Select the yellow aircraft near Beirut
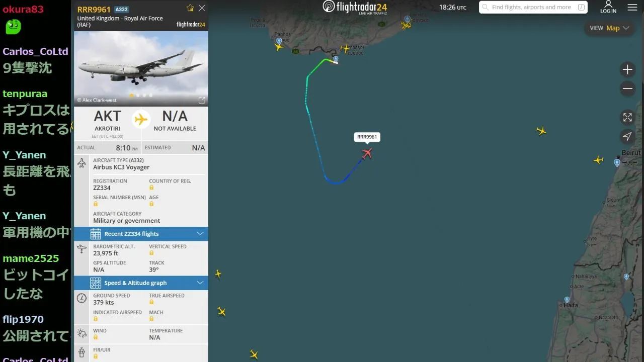This screenshot has width=644, height=362. pos(598,160)
